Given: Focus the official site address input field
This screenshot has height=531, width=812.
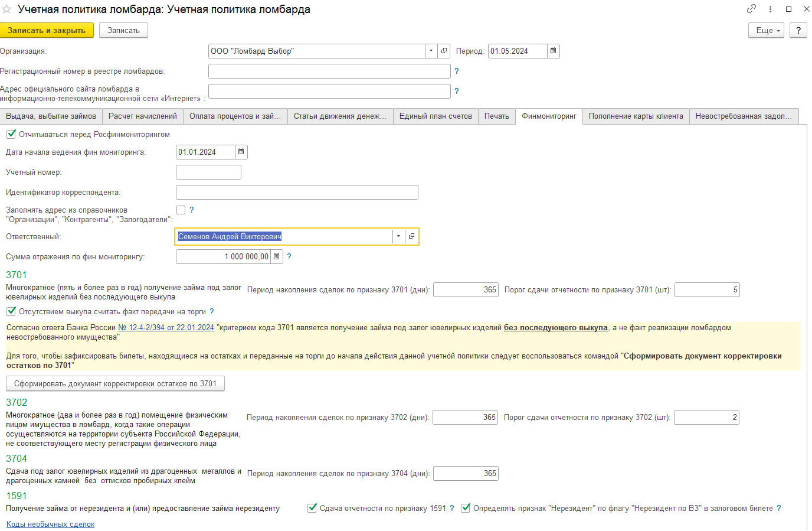Looking at the screenshot, I should tap(329, 91).
